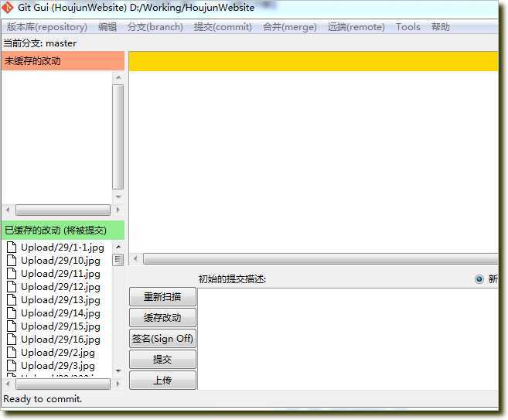Click the diff pane horizontal scrollbar track
Viewport: 508px width, 420px height.
click(x=320, y=258)
